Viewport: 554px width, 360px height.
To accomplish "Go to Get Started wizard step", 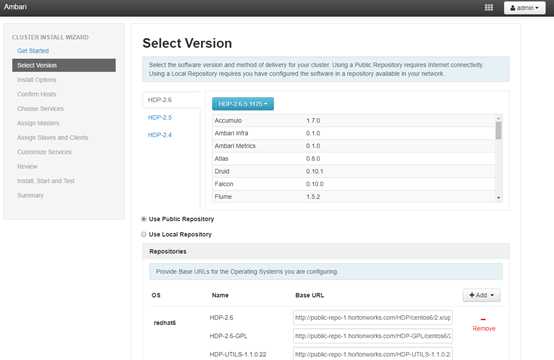I will pyautogui.click(x=33, y=51).
